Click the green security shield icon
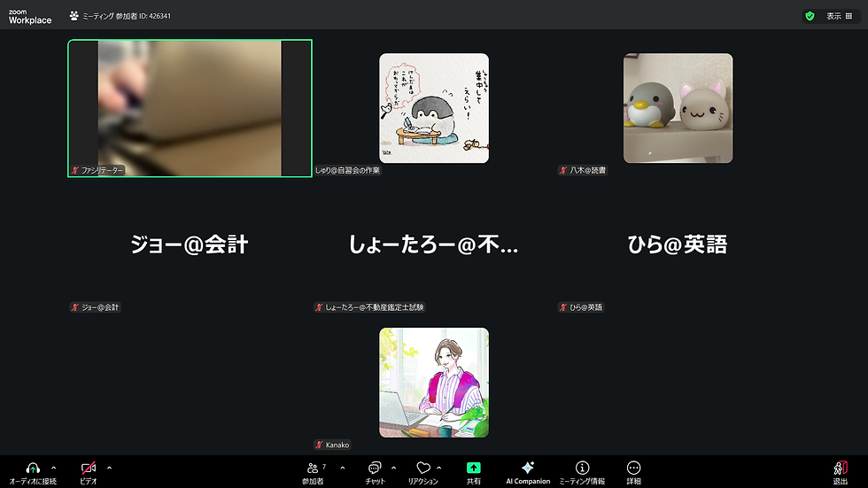The width and height of the screenshot is (868, 488). 810,16
